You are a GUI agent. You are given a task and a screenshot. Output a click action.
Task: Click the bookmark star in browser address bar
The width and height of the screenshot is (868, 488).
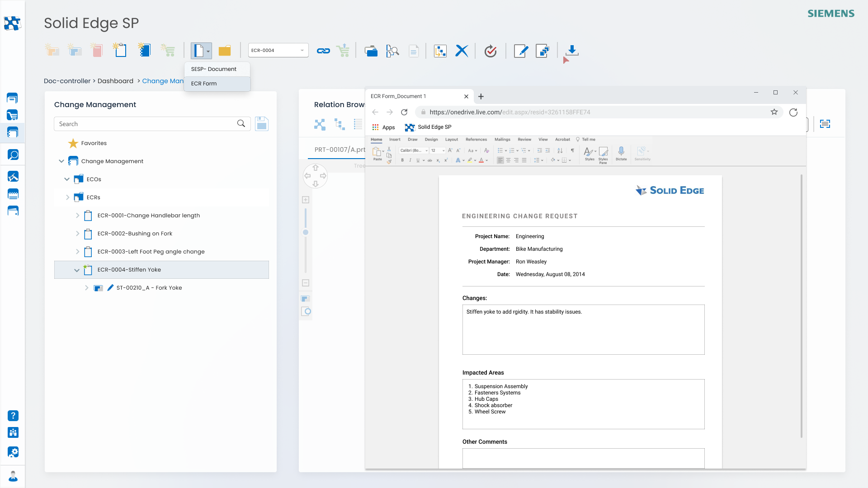tap(774, 112)
